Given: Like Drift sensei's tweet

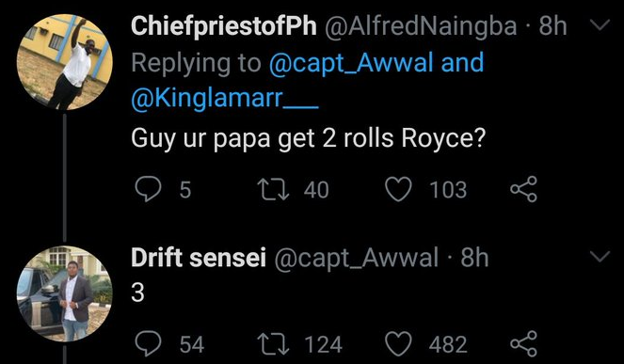Looking at the screenshot, I should (x=398, y=343).
